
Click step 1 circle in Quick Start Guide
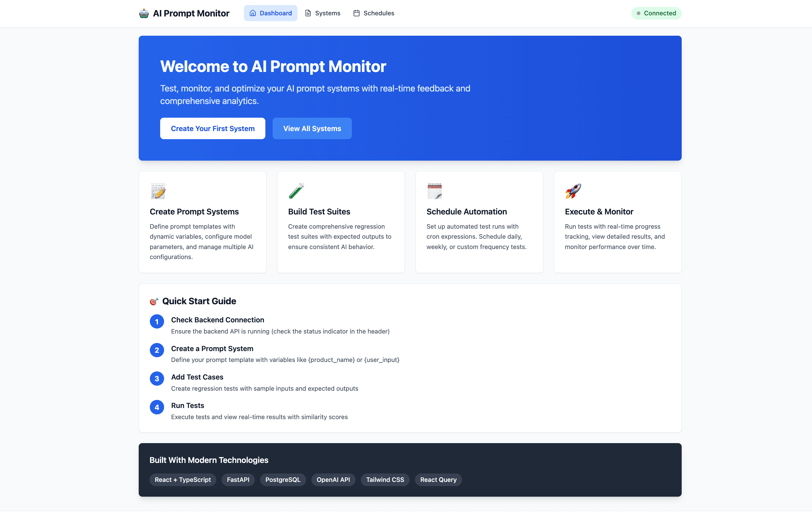pos(157,321)
